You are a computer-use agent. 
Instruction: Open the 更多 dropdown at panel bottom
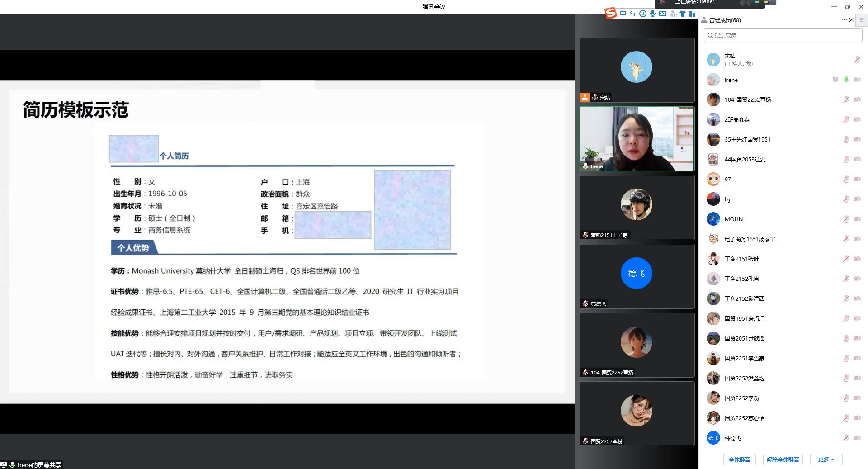tap(826, 460)
